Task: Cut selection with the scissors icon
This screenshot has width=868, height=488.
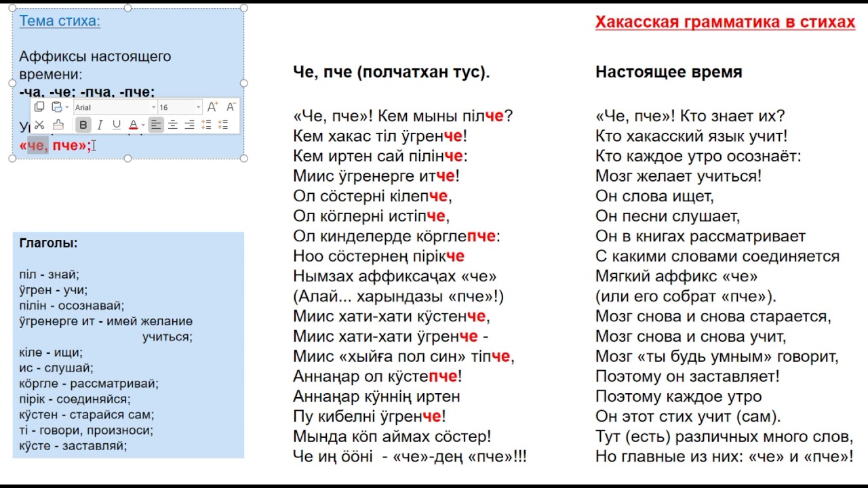Action: 39,125
